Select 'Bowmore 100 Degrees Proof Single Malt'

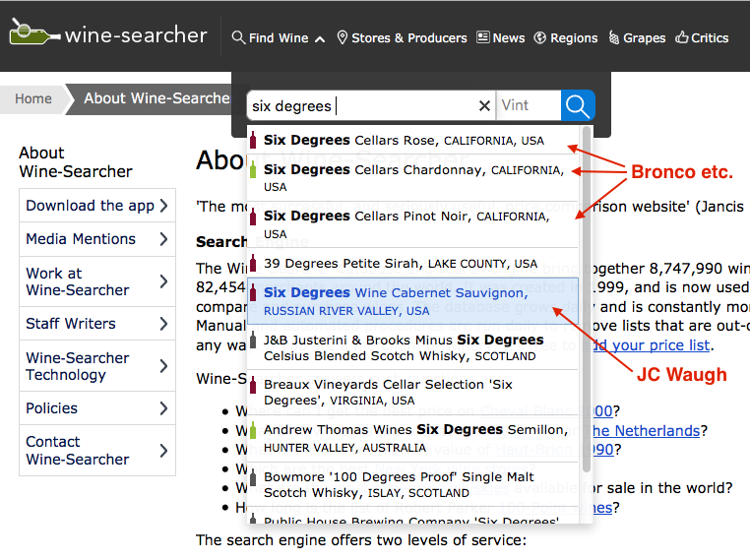pyautogui.click(x=412, y=484)
